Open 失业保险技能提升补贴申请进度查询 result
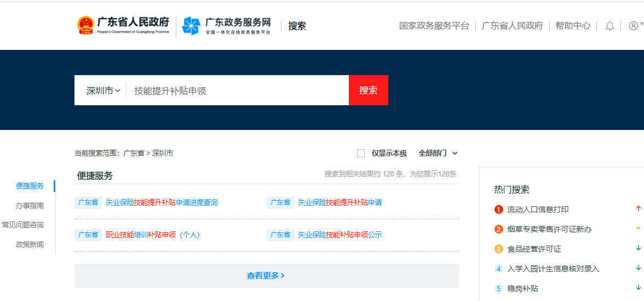 coord(162,202)
